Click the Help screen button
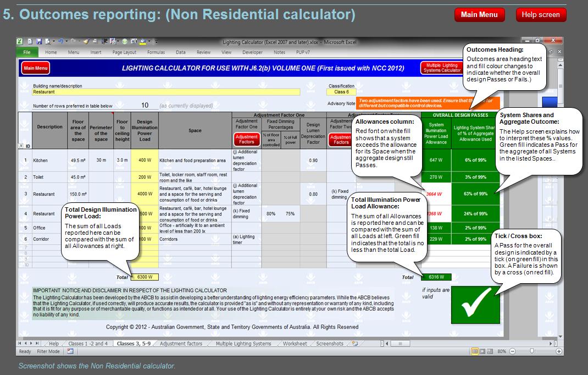Screen dimensions: 588x375 point(540,15)
